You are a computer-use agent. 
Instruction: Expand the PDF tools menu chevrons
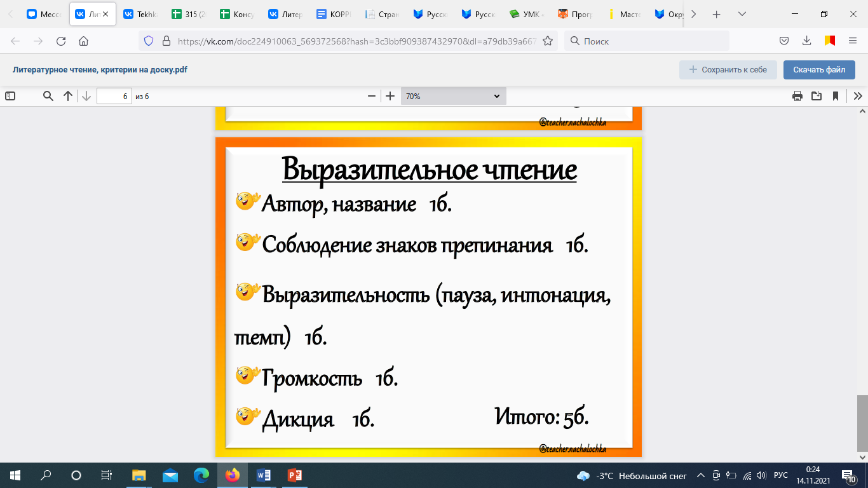coord(858,96)
